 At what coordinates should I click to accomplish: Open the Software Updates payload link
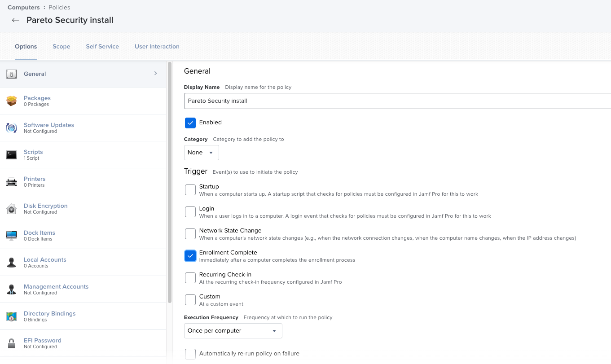49,125
